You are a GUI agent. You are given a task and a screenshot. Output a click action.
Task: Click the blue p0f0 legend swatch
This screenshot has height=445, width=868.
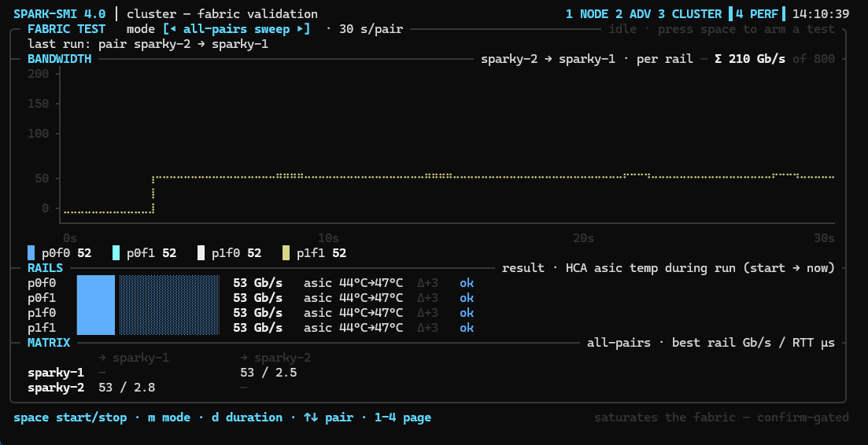(31, 253)
